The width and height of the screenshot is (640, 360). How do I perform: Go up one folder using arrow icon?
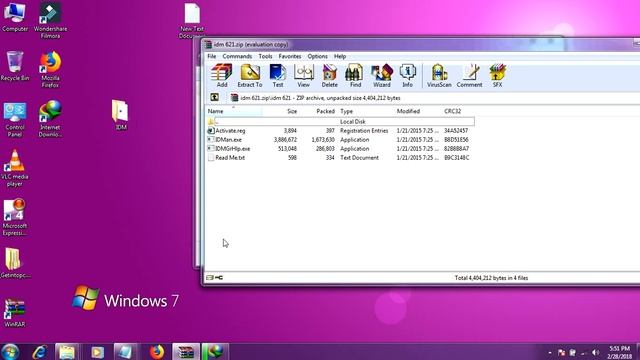pos(214,98)
